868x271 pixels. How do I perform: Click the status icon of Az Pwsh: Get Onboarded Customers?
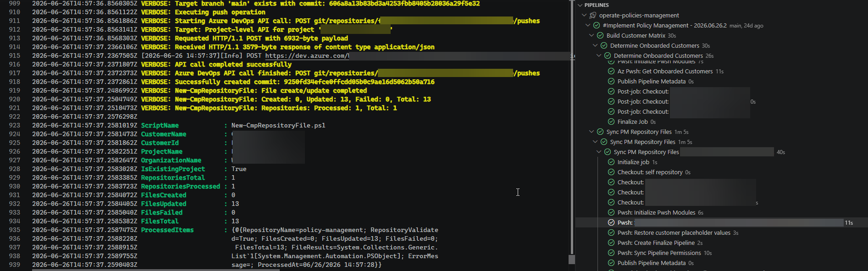pos(611,71)
